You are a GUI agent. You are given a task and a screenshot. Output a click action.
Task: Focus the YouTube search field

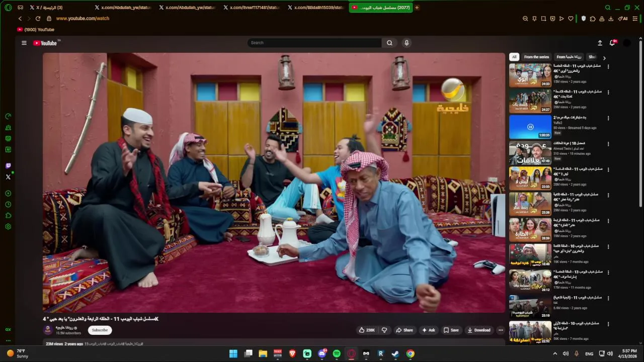pyautogui.click(x=314, y=43)
